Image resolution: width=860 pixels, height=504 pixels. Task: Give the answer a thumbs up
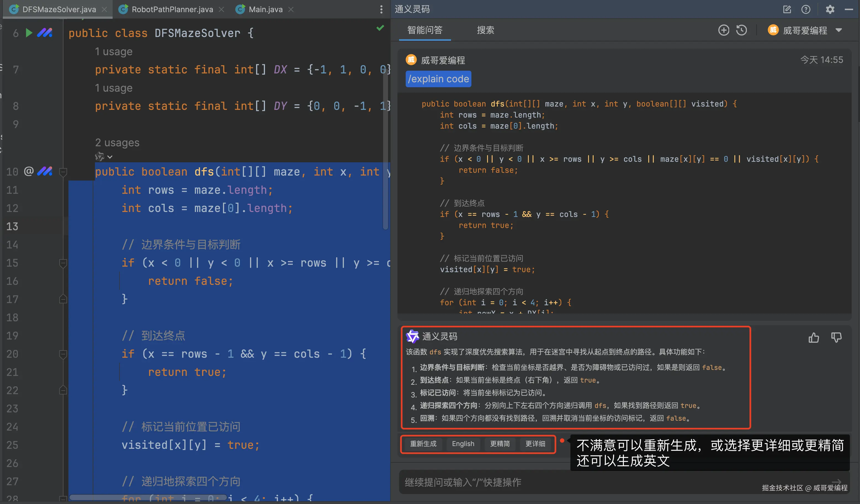814,338
